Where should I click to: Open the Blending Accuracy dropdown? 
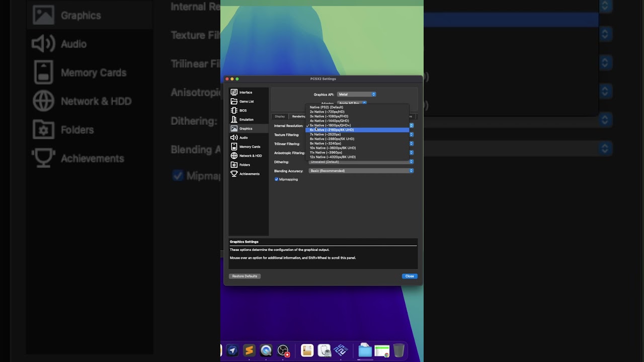pos(361,171)
